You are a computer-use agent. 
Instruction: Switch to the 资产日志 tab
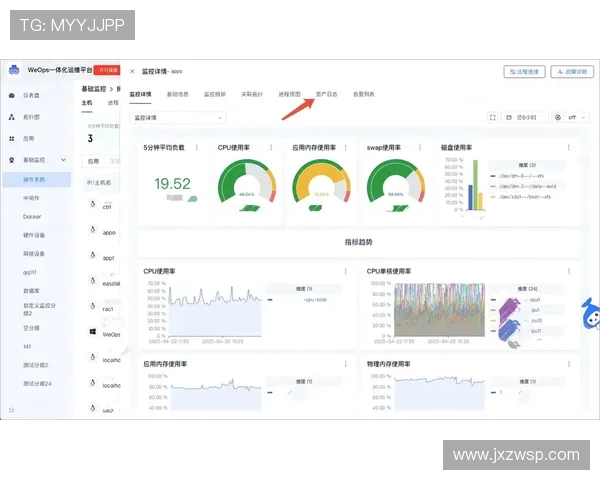click(327, 94)
